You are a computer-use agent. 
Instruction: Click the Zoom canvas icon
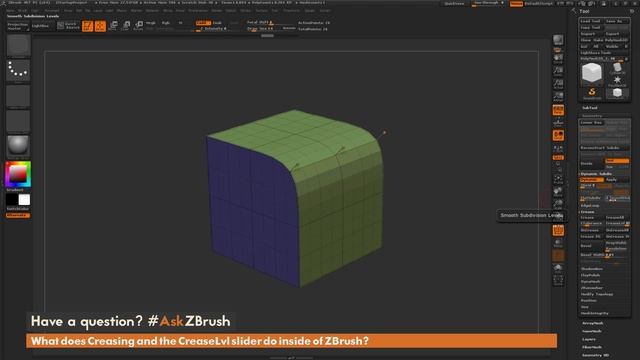pyautogui.click(x=558, y=71)
